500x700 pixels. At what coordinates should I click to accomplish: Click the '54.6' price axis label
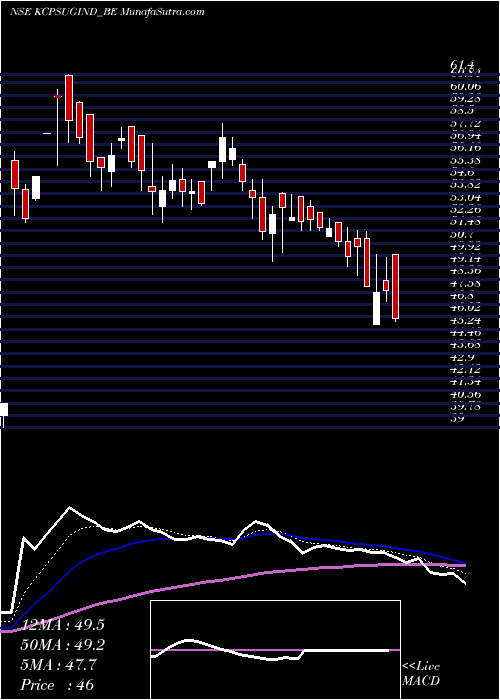coord(461,172)
